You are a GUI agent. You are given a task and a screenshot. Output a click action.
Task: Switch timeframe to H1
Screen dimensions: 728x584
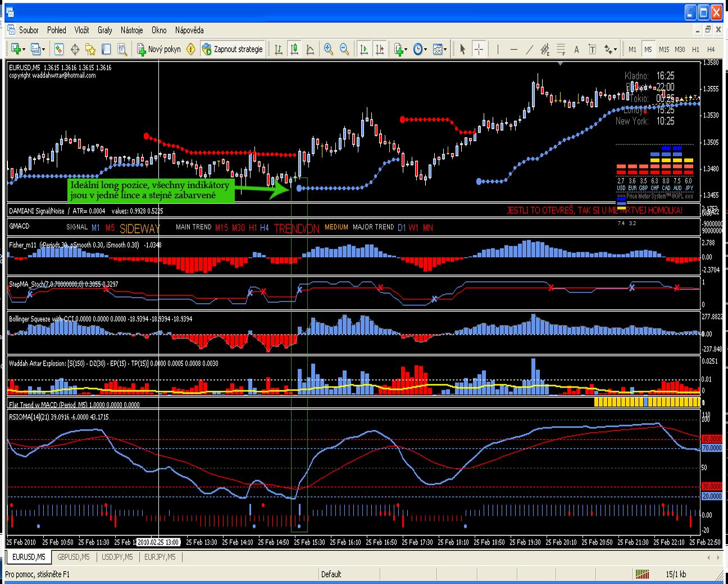tap(695, 49)
